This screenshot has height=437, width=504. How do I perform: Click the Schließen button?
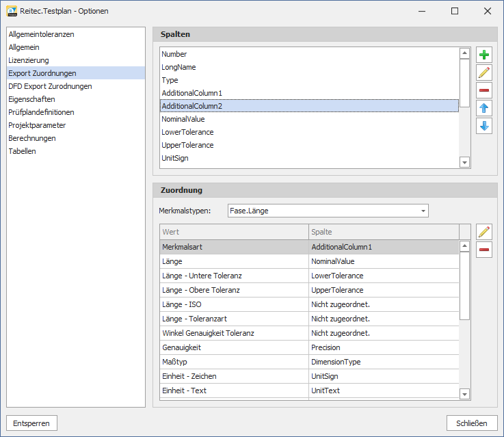[x=471, y=423]
